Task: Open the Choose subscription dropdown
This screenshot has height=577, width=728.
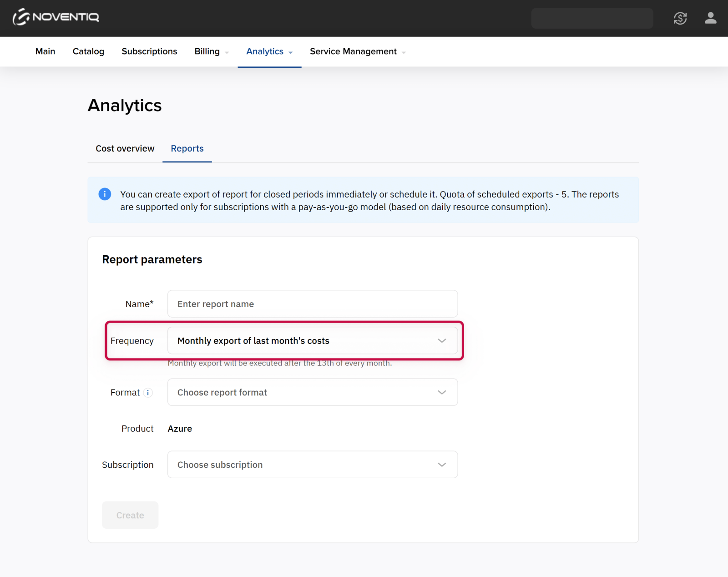Action: [x=312, y=465]
